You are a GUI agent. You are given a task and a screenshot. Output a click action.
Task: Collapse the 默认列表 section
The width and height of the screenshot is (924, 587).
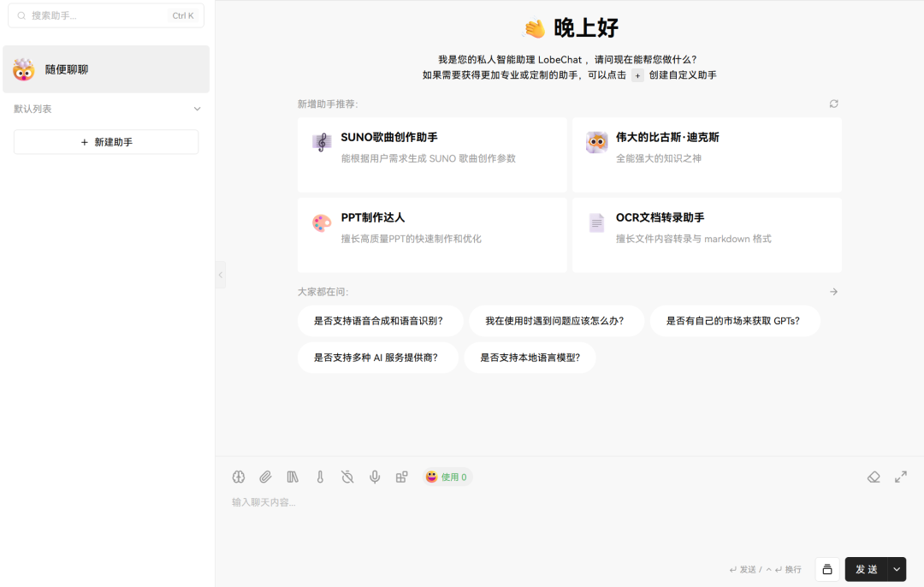198,109
